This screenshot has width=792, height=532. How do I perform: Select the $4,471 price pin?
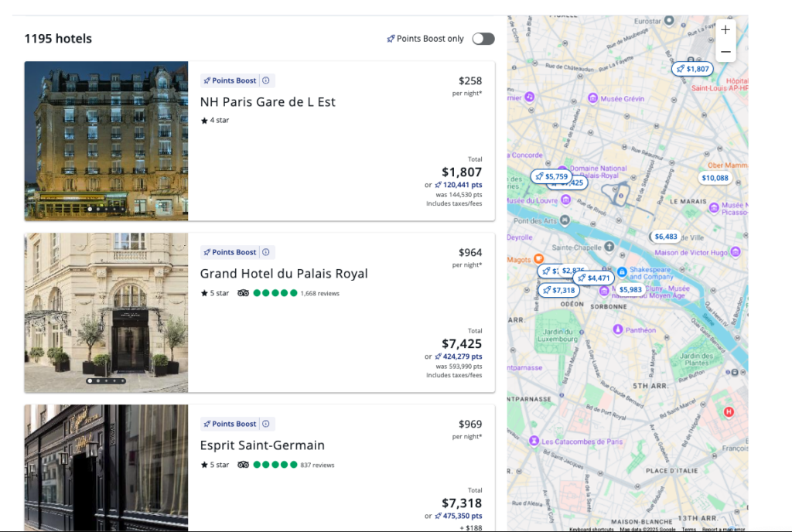point(595,278)
